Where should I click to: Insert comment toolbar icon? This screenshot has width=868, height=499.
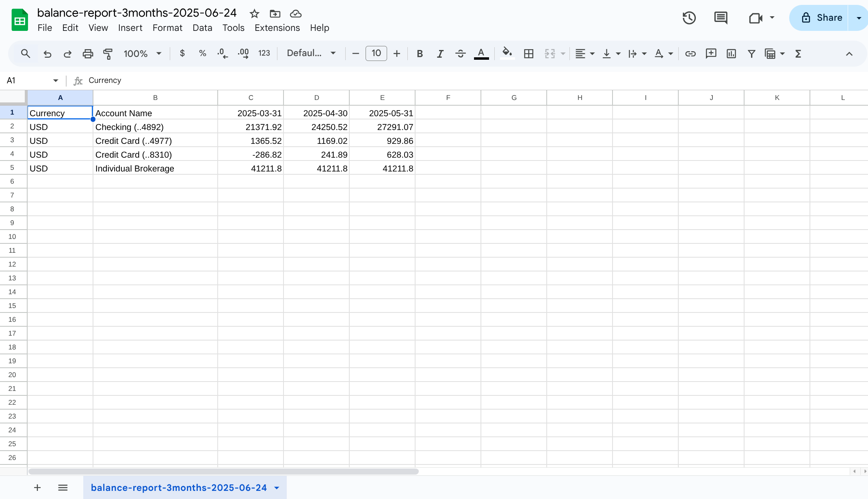coord(711,54)
